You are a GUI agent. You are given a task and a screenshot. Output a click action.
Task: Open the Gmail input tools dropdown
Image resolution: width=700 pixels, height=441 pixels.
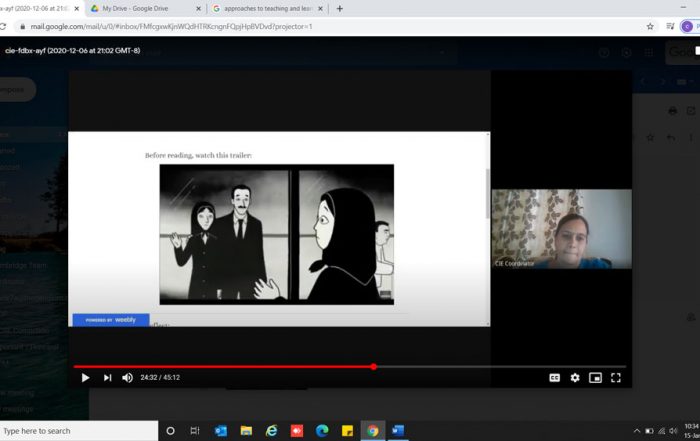(x=683, y=82)
